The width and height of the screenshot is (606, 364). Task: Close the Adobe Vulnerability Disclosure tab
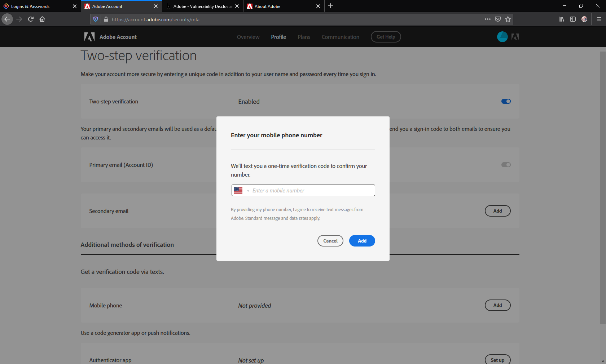click(x=237, y=6)
